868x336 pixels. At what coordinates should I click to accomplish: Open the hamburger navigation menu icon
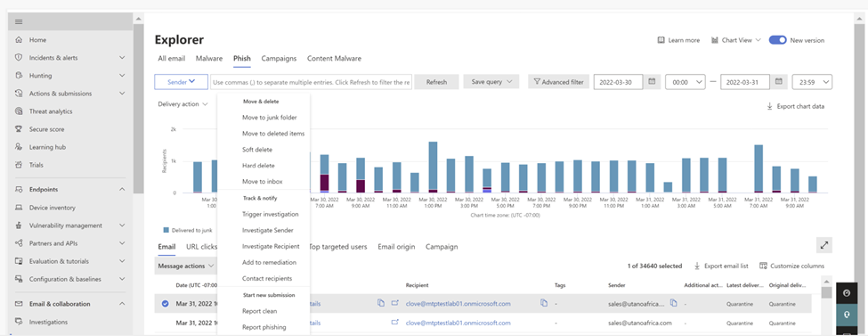click(19, 21)
